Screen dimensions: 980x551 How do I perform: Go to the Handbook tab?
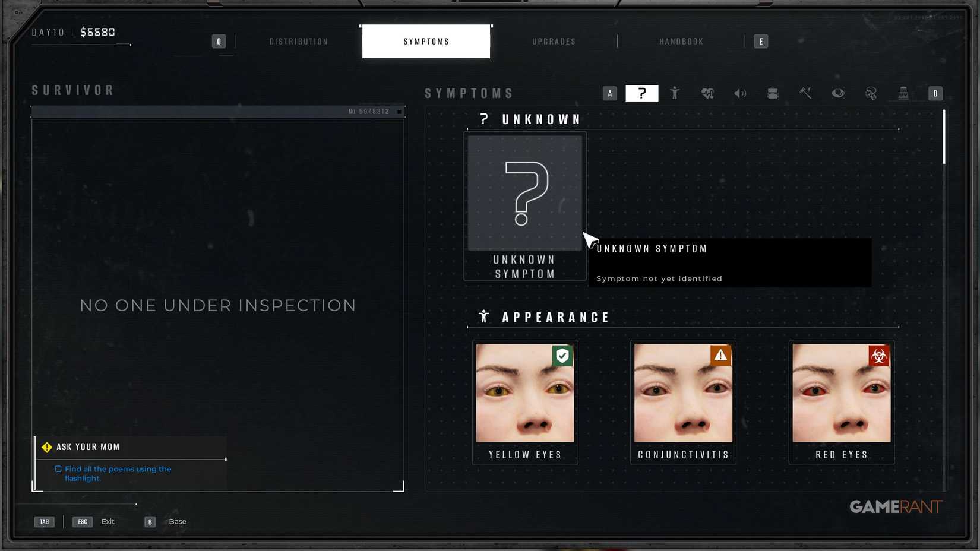click(x=681, y=42)
